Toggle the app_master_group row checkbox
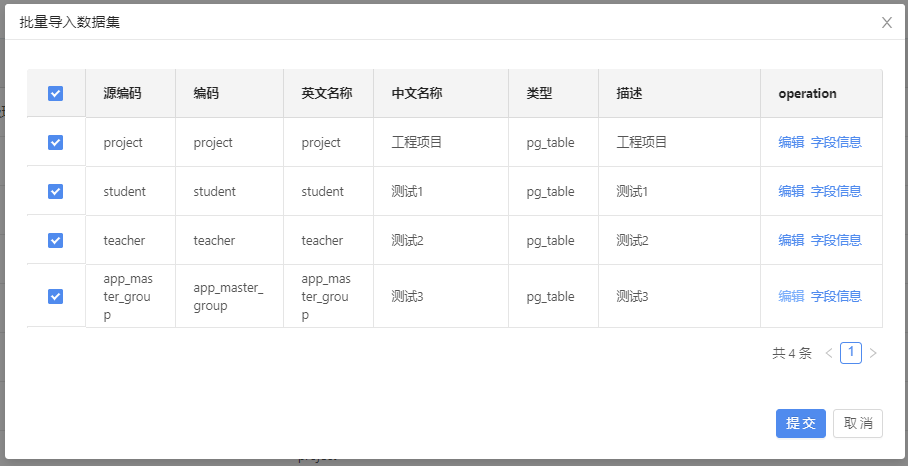 [x=56, y=296]
